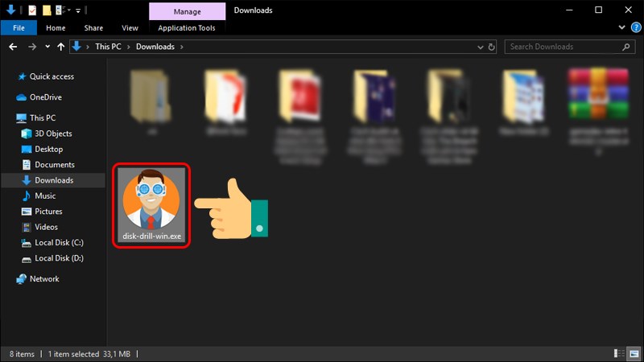Open the Help question mark icon

(x=635, y=28)
